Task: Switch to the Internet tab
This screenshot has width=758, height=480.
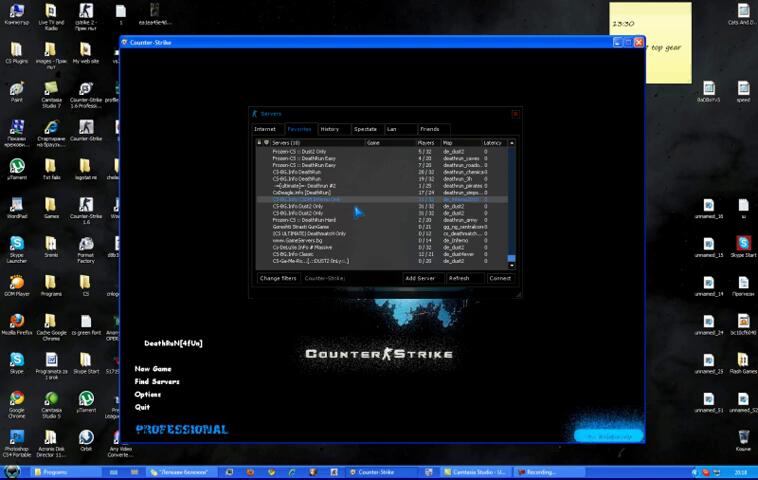Action: (265, 129)
